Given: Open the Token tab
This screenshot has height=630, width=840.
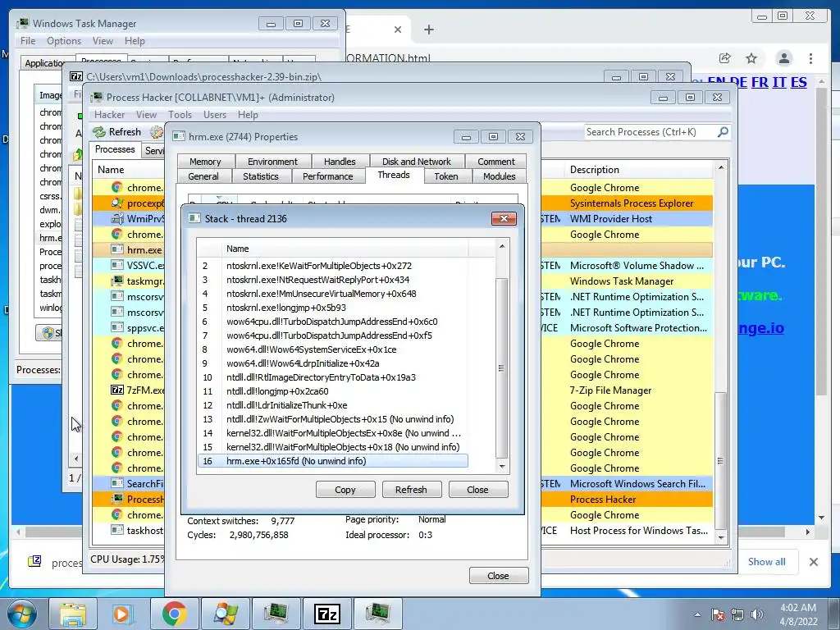Looking at the screenshot, I should pos(446,176).
